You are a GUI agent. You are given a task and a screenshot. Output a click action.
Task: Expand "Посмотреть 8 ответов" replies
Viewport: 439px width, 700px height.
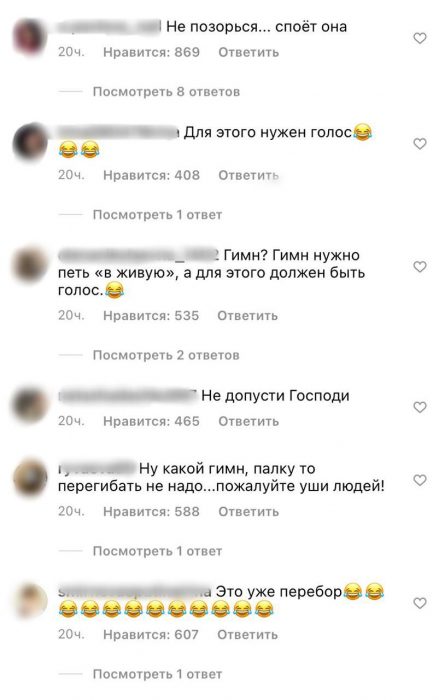click(x=166, y=92)
